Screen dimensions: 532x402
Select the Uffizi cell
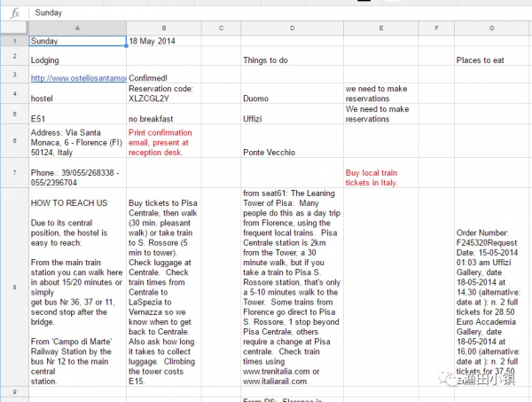point(292,117)
